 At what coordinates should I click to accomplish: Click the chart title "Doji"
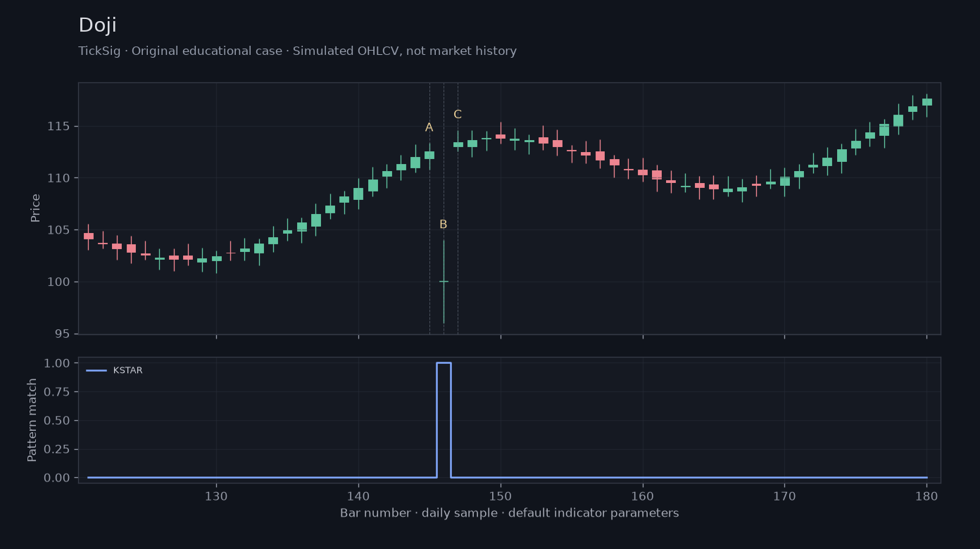click(97, 25)
